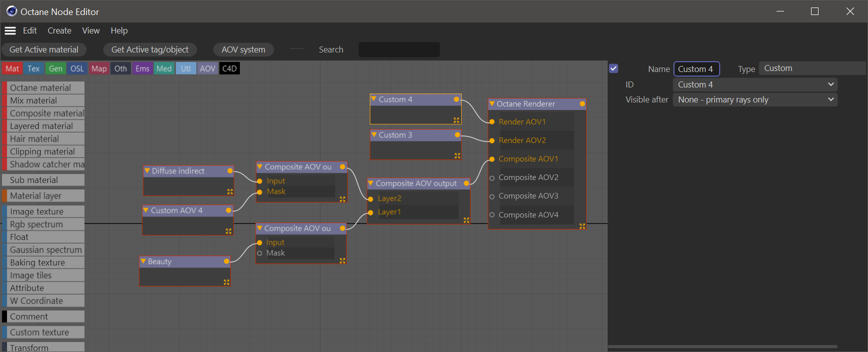This screenshot has width=868, height=352.
Task: Click the properties panel horizontal scrollbar
Action: pyautogui.click(x=723, y=346)
